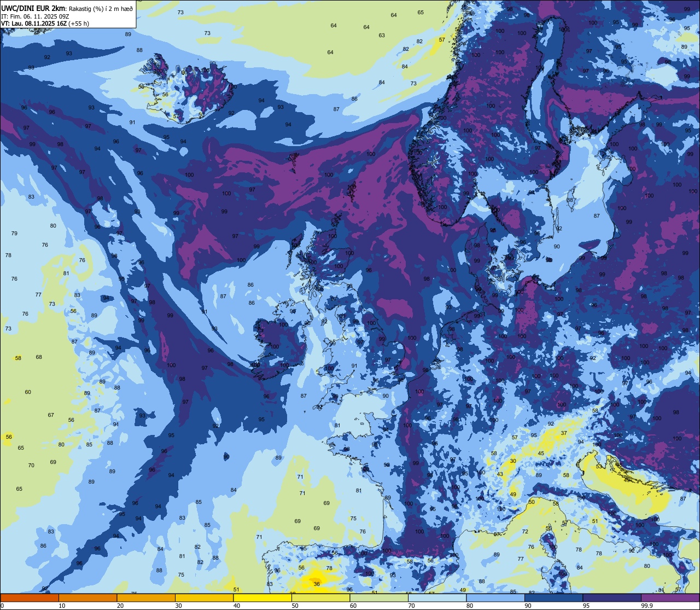Click the 0–10 dark orange legend swatch

[30, 597]
